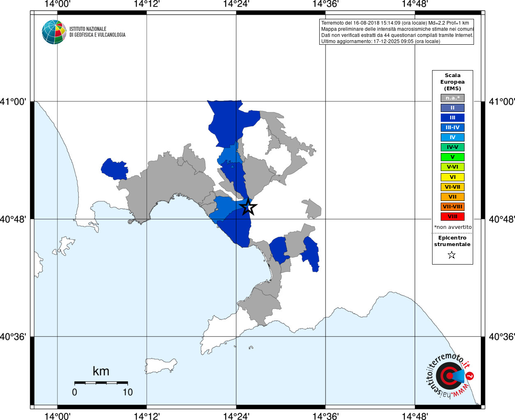Select the IV light-blue legend swatch
The width and height of the screenshot is (515, 420).
453,137
